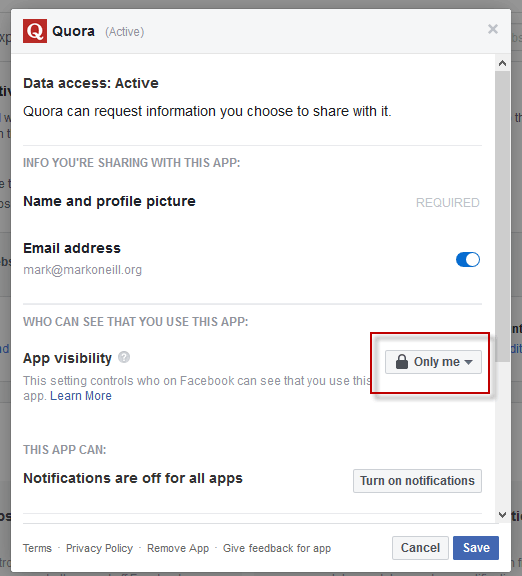Click the scrollbar up arrow
522x576 pixels.
coord(502,63)
